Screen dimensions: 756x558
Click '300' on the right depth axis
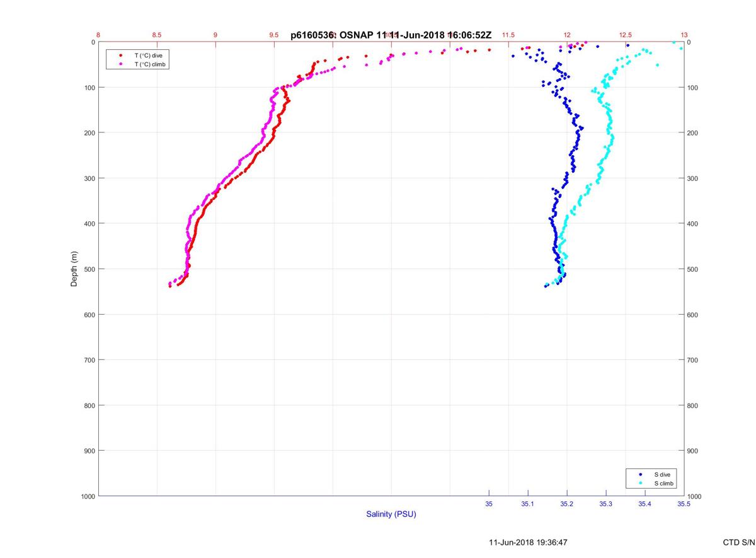point(694,178)
